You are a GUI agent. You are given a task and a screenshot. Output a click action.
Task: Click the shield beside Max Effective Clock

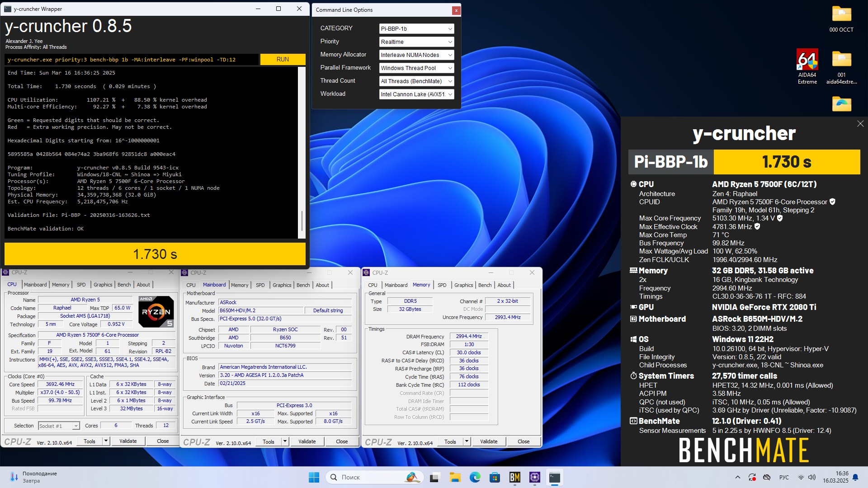point(757,226)
